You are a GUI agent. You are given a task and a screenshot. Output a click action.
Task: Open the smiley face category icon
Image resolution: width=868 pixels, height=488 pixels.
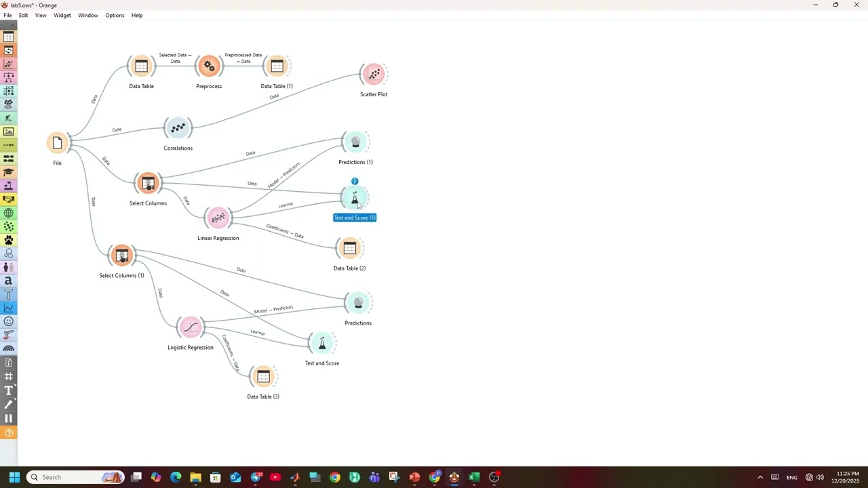pos(9,322)
